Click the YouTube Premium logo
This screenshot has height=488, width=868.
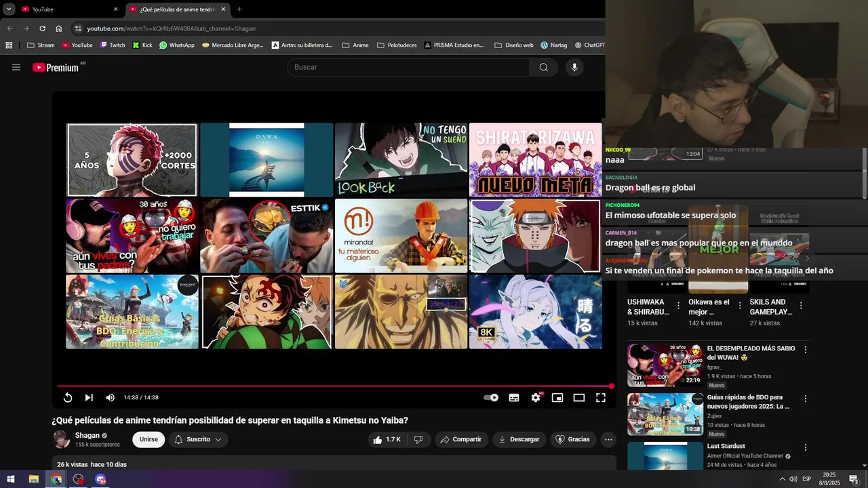56,67
